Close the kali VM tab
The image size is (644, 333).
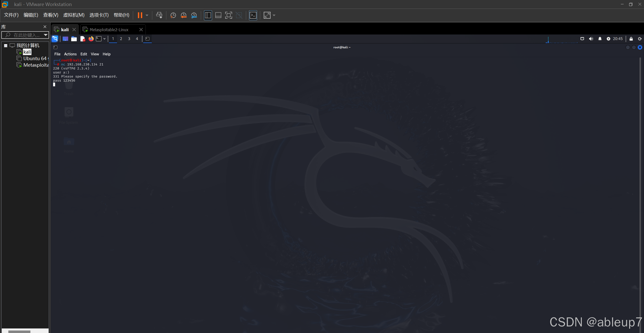(x=74, y=30)
